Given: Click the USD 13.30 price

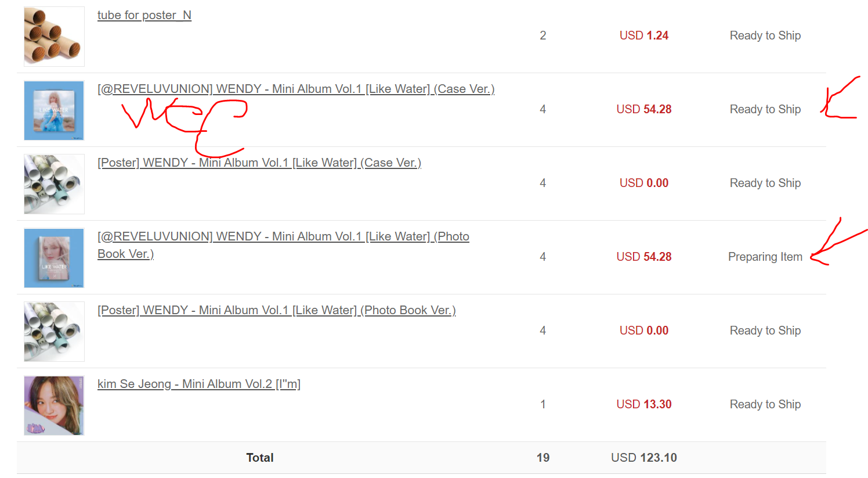Looking at the screenshot, I should pyautogui.click(x=644, y=404).
